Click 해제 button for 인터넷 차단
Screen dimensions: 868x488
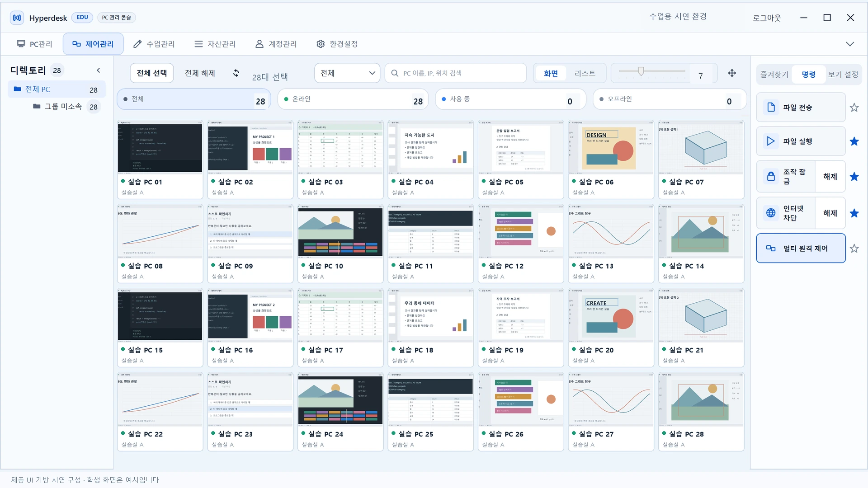[830, 213]
